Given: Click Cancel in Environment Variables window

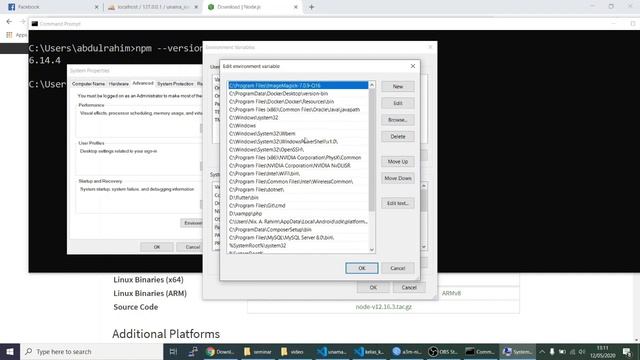Looking at the screenshot, I should pos(409,288).
